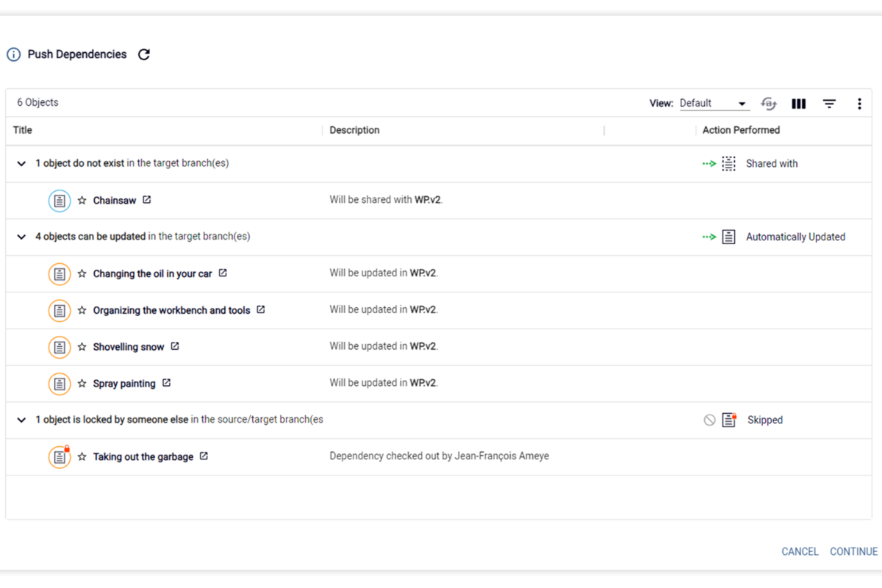
Task: Click locked Taking out the garbage icon
Action: (60, 457)
